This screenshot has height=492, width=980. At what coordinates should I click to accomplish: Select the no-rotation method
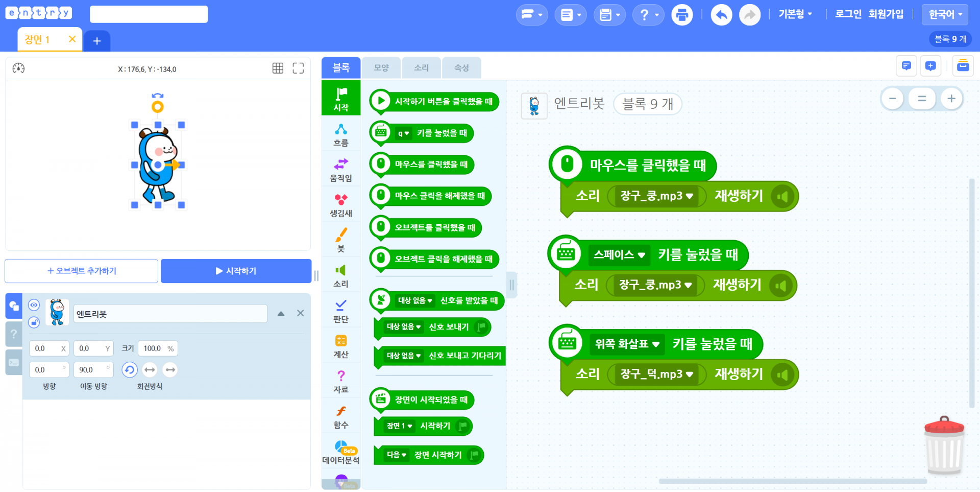170,369
